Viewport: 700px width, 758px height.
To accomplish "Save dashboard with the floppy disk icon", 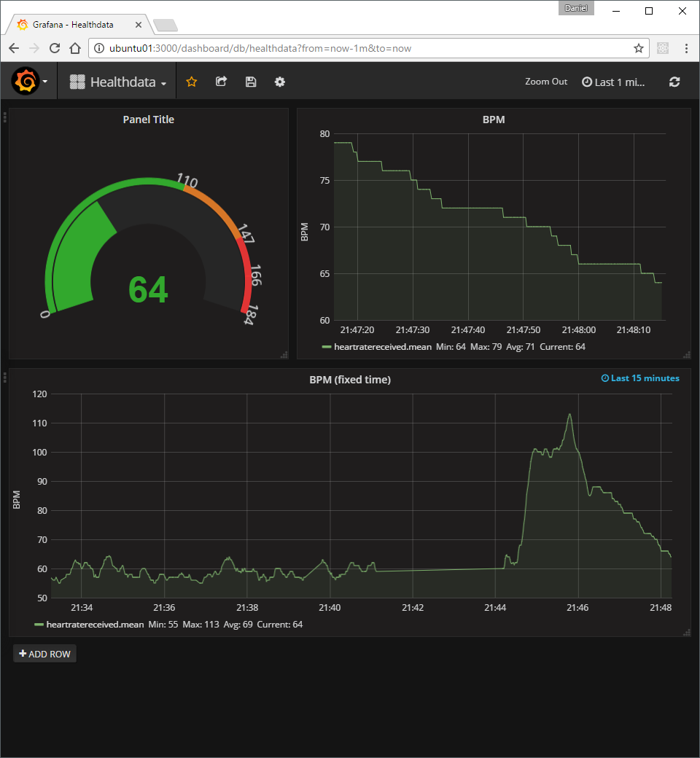I will point(251,82).
